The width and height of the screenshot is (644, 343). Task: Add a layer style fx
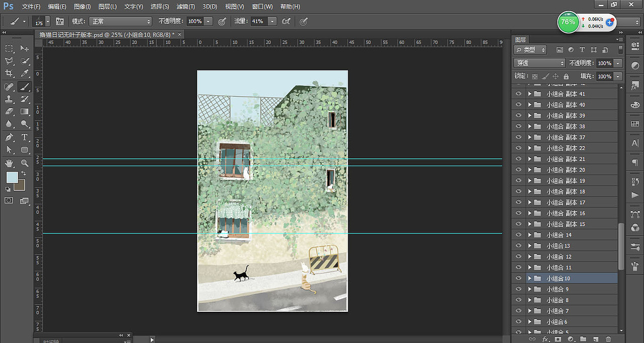point(545,339)
